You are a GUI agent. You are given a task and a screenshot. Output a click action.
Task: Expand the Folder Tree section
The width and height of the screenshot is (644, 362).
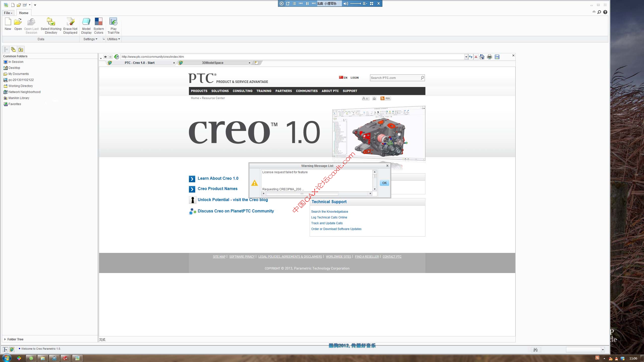click(14, 339)
